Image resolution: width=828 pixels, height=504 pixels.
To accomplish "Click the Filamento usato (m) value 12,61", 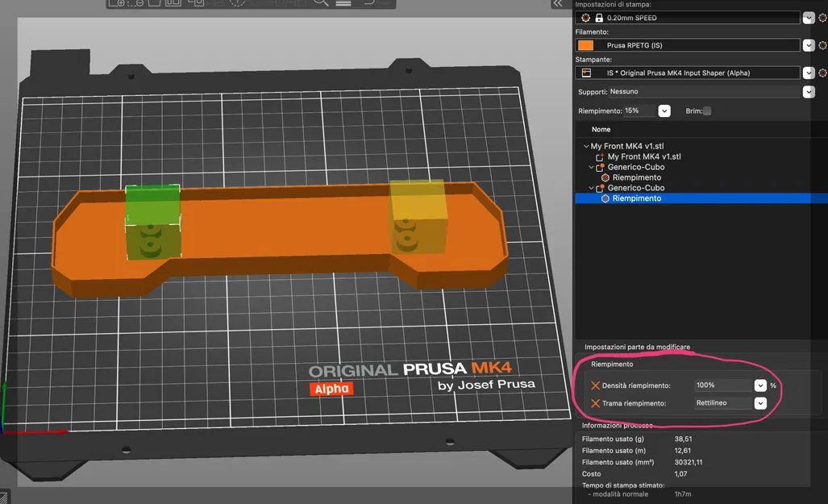I will 682,451.
